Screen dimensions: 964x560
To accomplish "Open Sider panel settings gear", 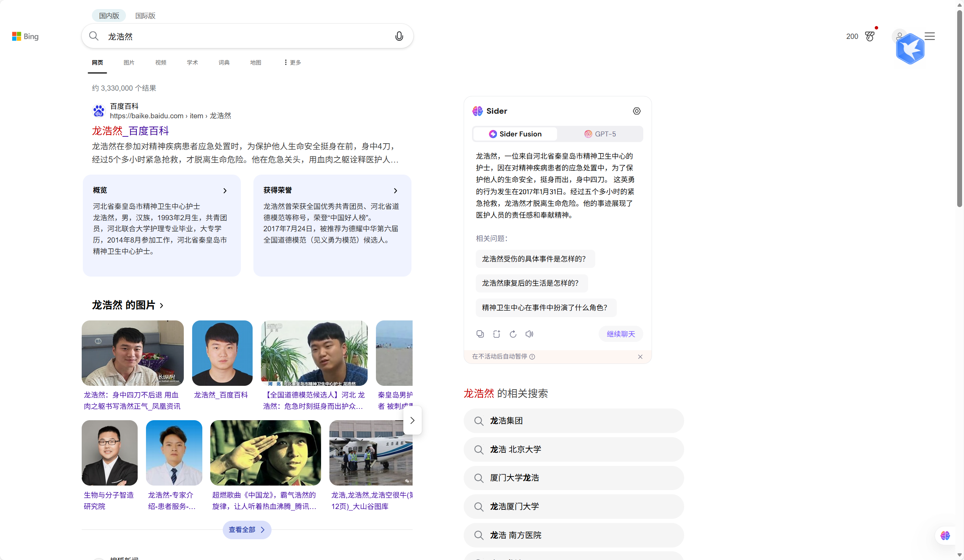I will (x=636, y=111).
